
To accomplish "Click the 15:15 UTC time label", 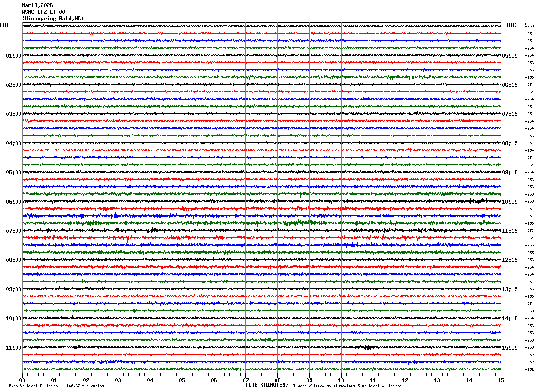I will (x=510, y=348).
